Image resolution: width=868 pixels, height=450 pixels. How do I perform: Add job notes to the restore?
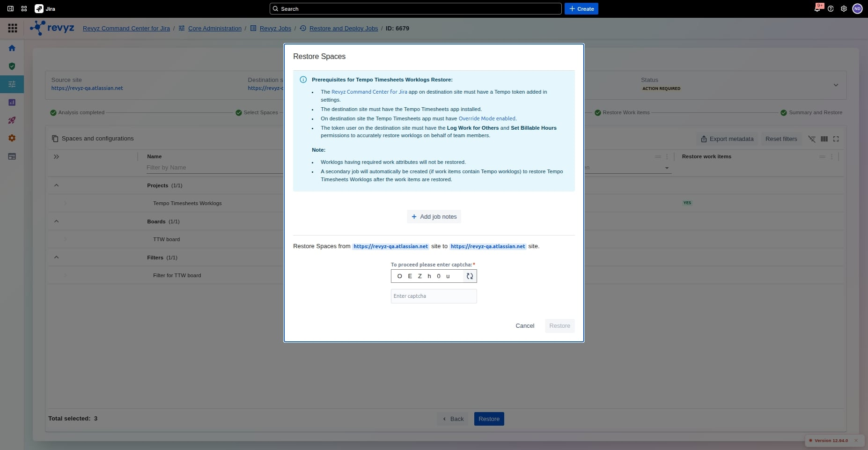pos(434,217)
